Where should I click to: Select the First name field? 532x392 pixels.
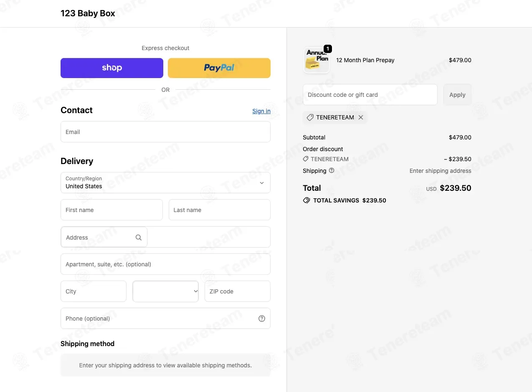pos(111,210)
